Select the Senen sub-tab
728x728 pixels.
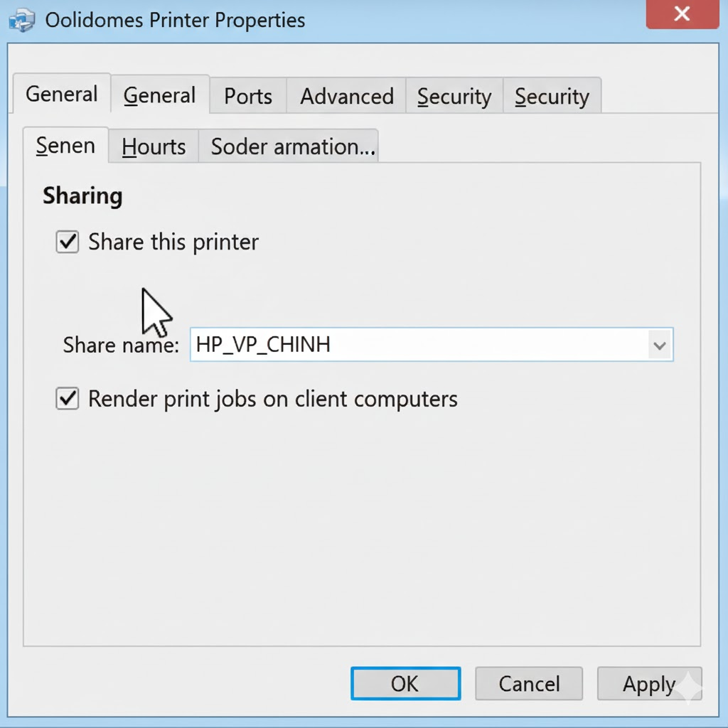pyautogui.click(x=65, y=146)
